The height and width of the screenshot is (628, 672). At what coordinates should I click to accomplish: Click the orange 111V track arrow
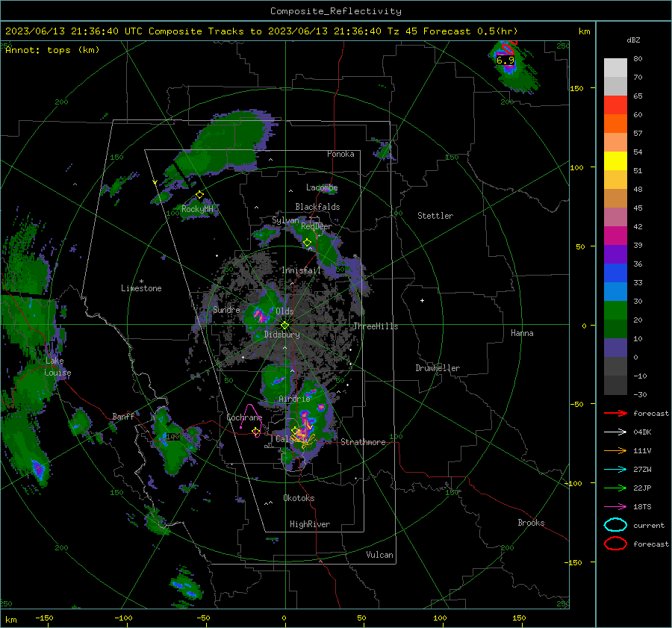[615, 450]
